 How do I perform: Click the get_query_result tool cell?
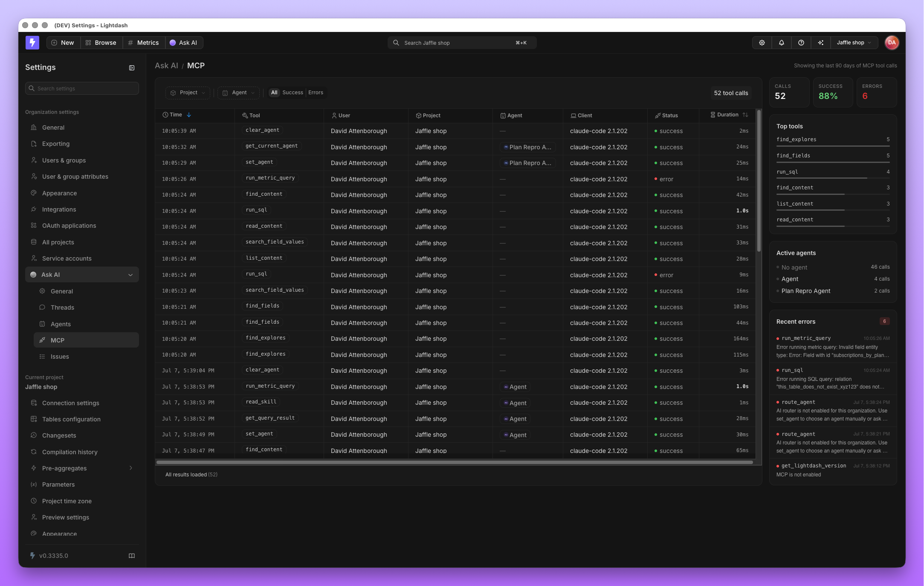click(270, 418)
